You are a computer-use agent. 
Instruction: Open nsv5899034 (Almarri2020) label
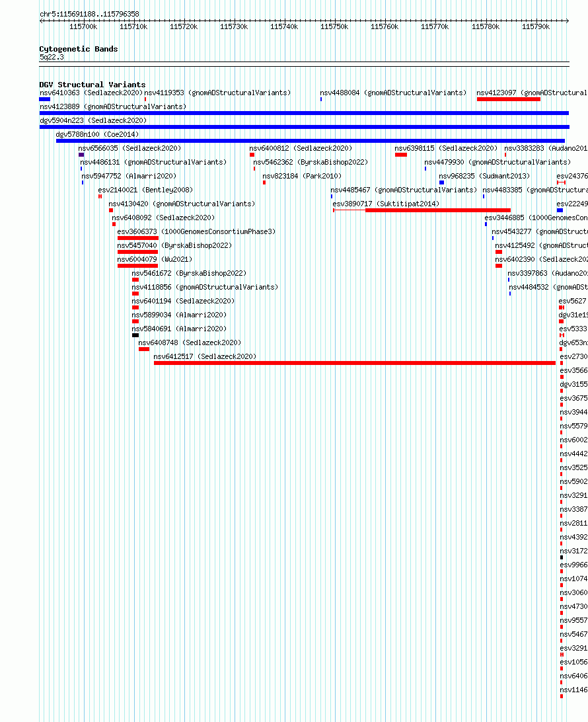[x=180, y=315]
